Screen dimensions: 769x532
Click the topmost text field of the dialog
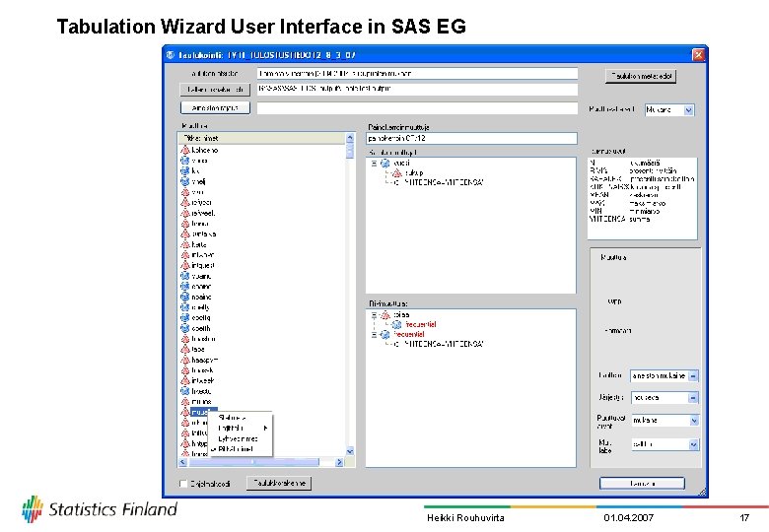[417, 74]
